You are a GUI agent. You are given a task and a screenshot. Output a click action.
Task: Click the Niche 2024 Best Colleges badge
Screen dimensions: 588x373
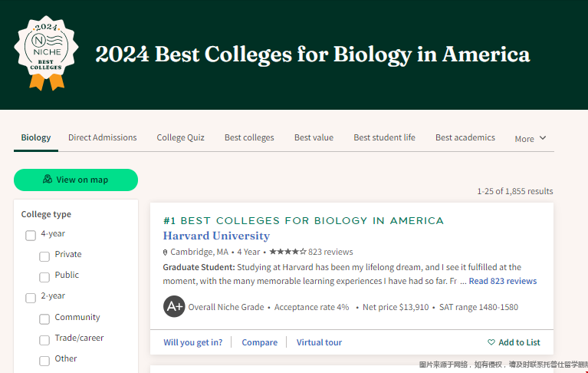tap(46, 53)
